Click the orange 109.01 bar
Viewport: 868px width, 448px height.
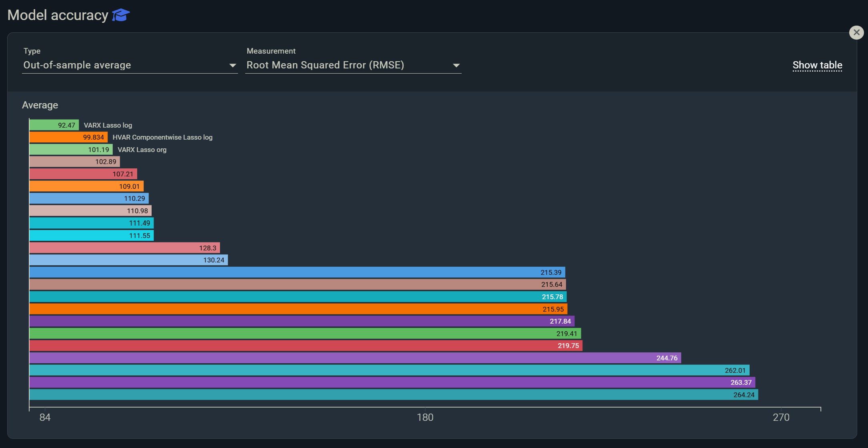tap(86, 186)
